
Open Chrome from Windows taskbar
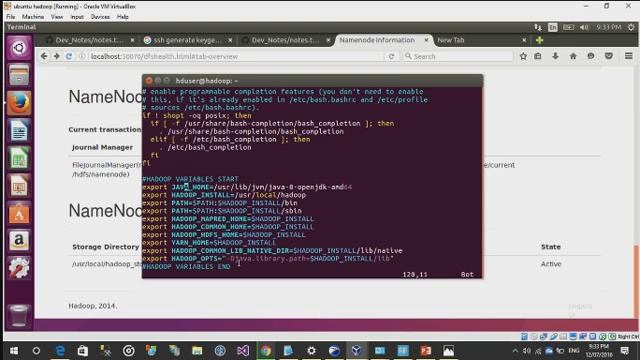(266, 351)
